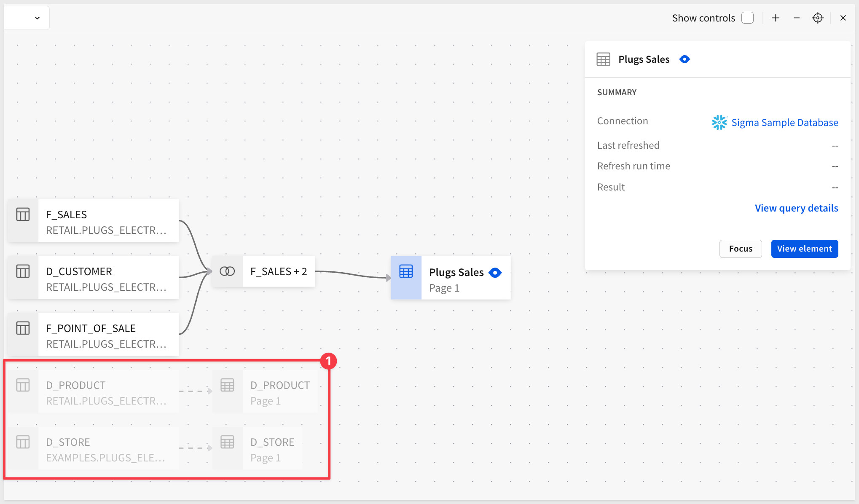Screen dimensions: 859x504
Task: Select the F_SALES + 2 join node label
Action: (279, 271)
